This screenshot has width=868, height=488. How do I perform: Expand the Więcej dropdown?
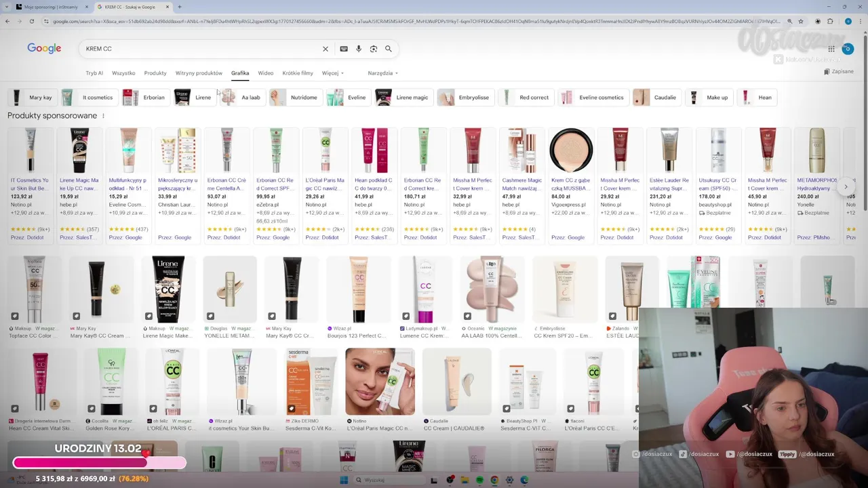click(x=332, y=73)
